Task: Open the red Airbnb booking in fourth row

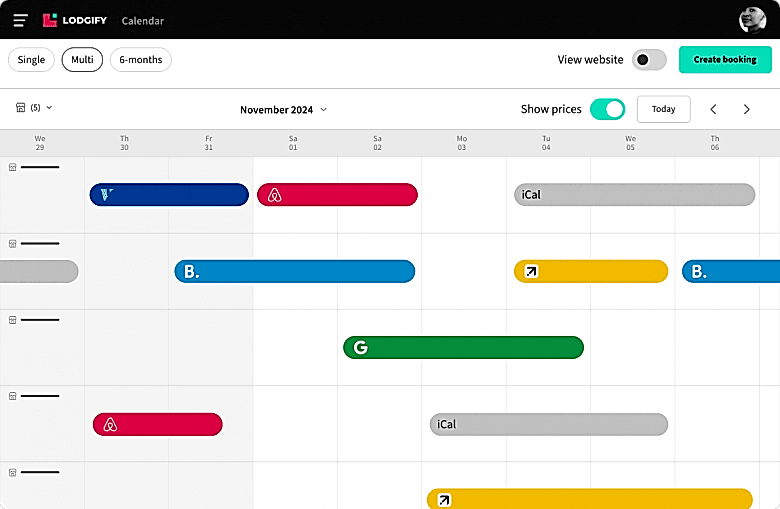Action: 158,424
